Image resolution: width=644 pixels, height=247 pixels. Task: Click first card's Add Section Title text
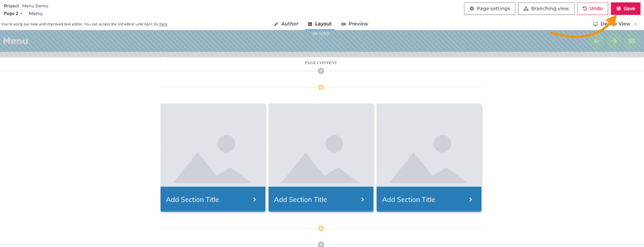(x=193, y=200)
